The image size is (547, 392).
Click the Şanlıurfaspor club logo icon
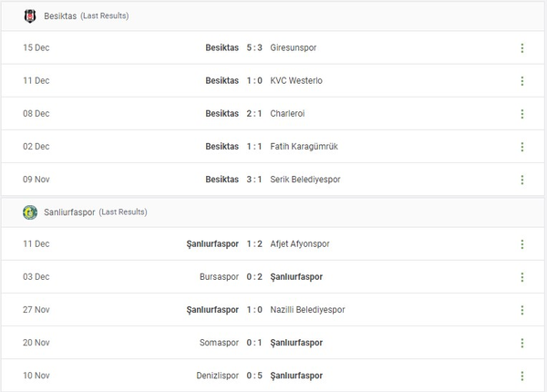click(x=30, y=211)
